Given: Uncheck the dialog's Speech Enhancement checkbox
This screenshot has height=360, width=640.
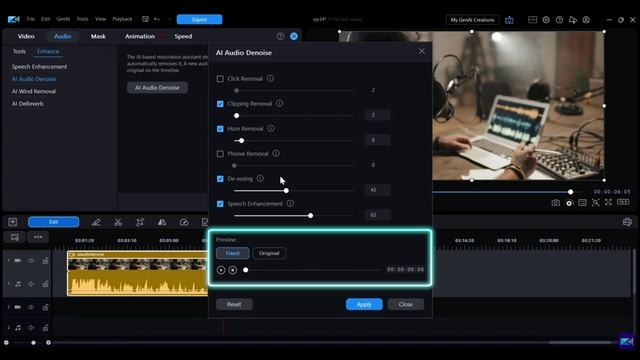Looking at the screenshot, I should tap(220, 204).
